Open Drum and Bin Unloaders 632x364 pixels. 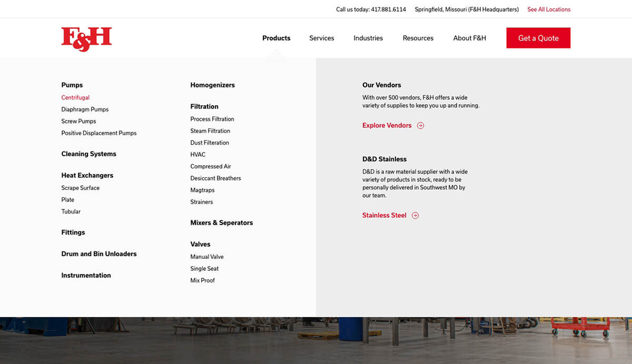(99, 254)
